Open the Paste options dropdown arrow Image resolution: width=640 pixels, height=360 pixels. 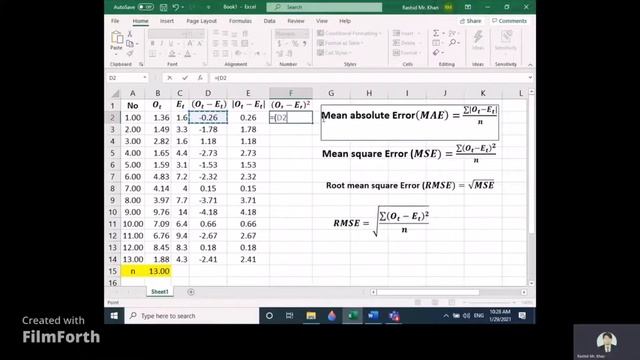pyautogui.click(x=116, y=55)
